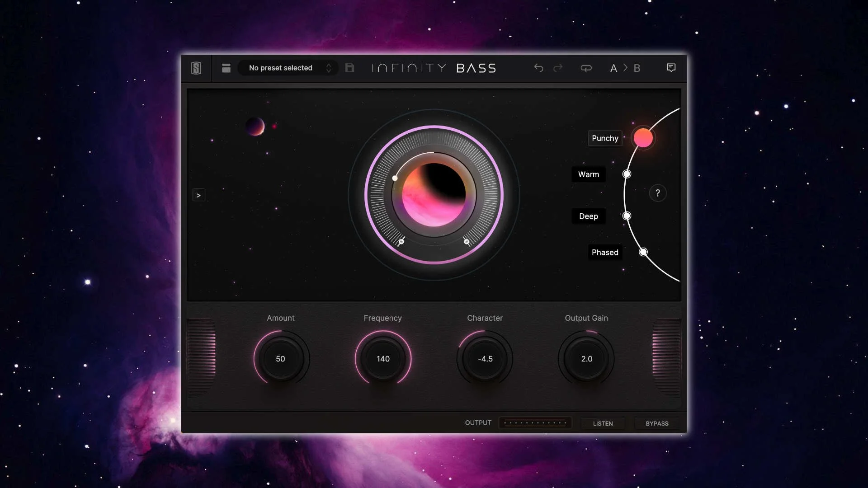This screenshot has width=868, height=488.
Task: Select the Deep character node
Action: [626, 216]
